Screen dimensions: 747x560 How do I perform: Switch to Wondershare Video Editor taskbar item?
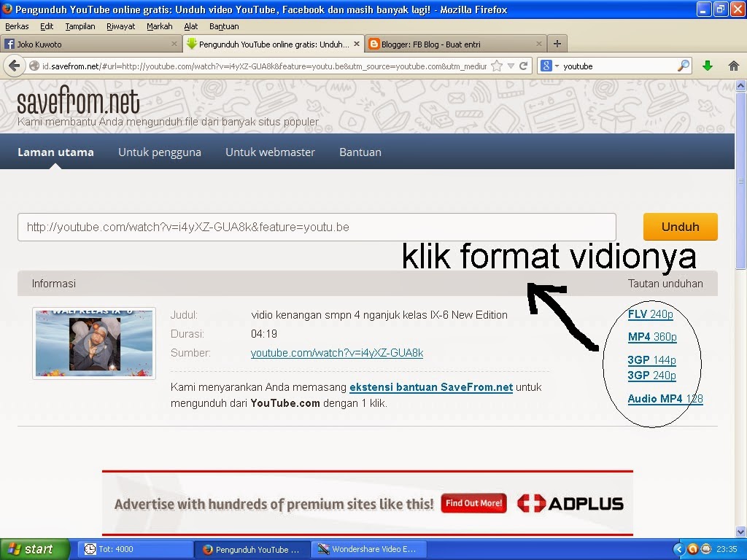point(369,549)
